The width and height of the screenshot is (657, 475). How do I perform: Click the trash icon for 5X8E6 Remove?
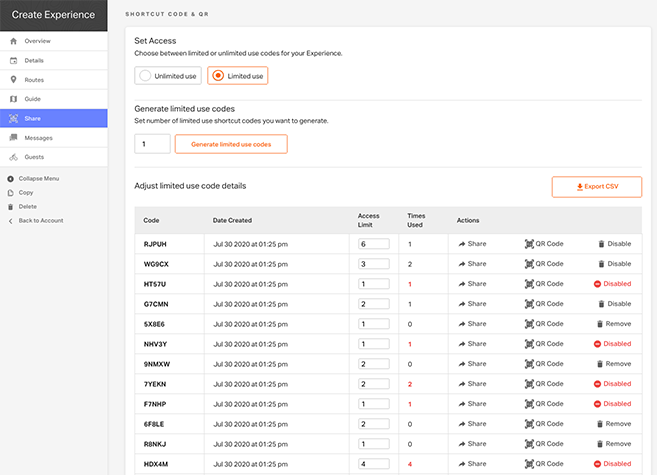600,324
